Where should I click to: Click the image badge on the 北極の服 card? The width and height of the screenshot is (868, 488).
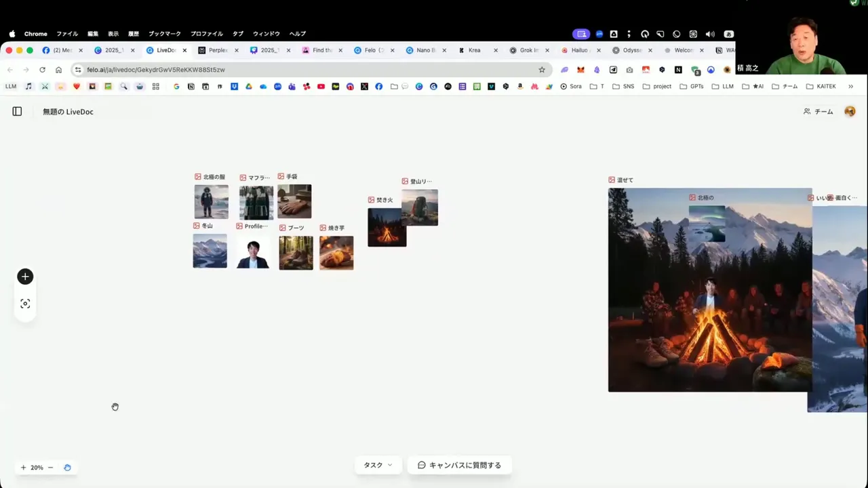tap(197, 176)
